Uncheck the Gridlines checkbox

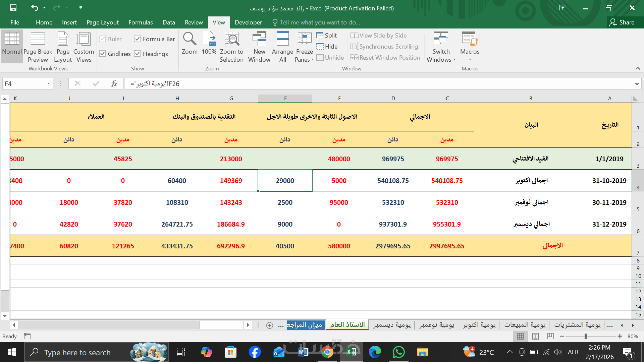[103, 54]
